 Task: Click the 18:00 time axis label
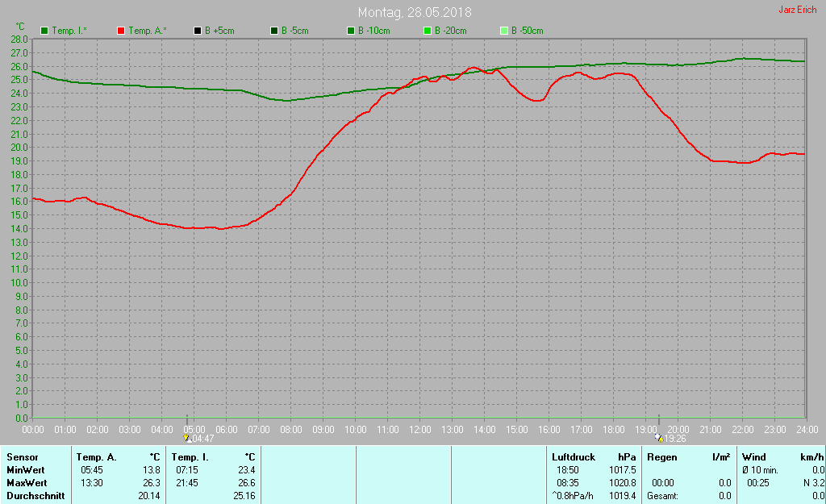(614, 430)
